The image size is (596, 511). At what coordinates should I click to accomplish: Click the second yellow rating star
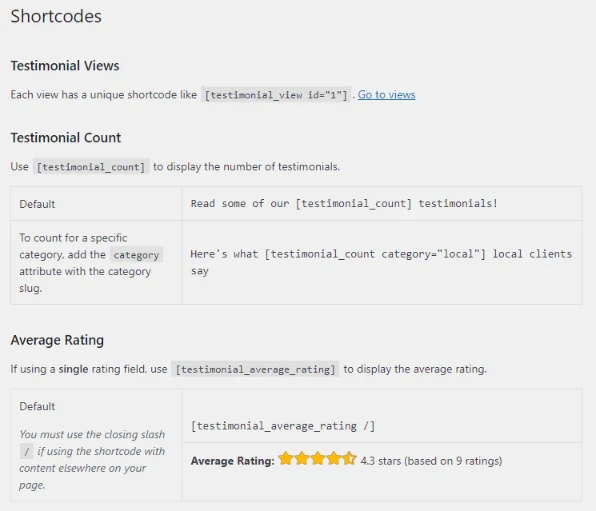point(301,459)
